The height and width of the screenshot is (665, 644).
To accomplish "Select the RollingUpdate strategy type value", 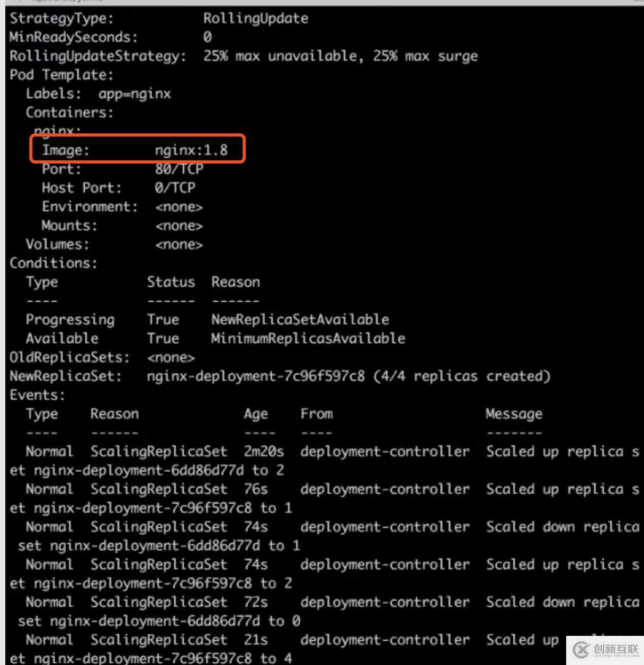I will 255,19.
